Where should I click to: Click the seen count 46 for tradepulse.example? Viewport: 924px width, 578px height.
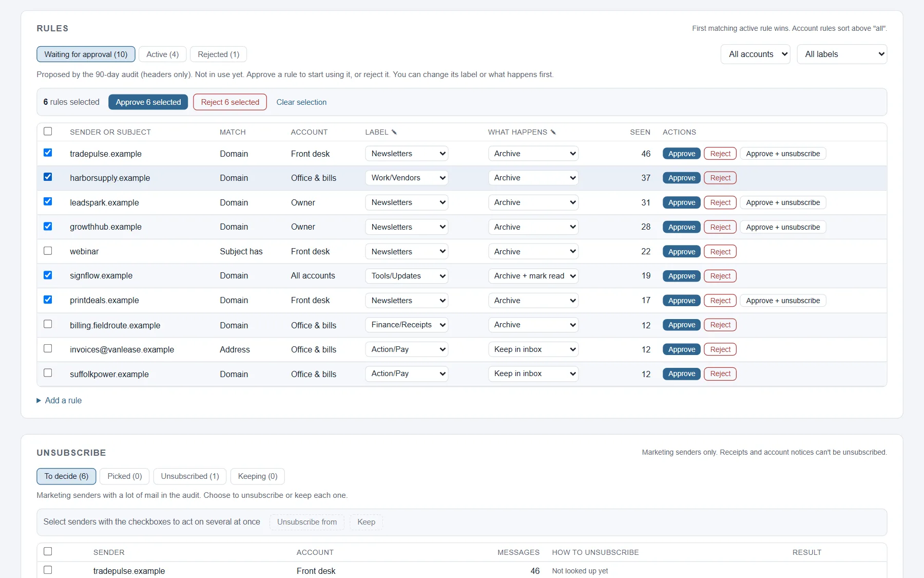click(x=646, y=154)
